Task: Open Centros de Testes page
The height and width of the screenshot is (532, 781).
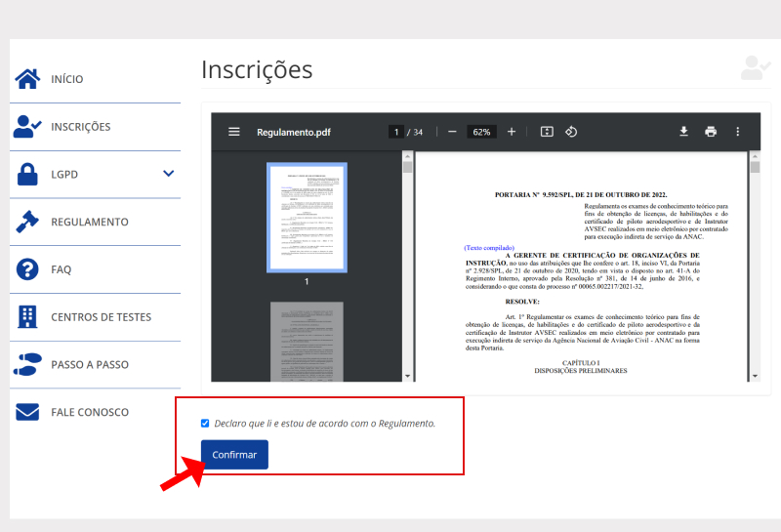Action: [101, 317]
